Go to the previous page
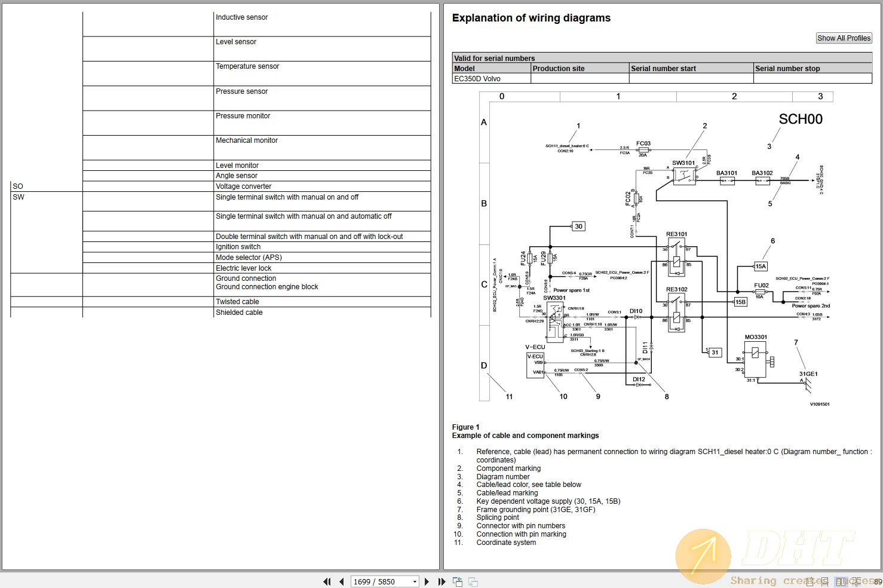The height and width of the screenshot is (588, 883). coord(342,581)
